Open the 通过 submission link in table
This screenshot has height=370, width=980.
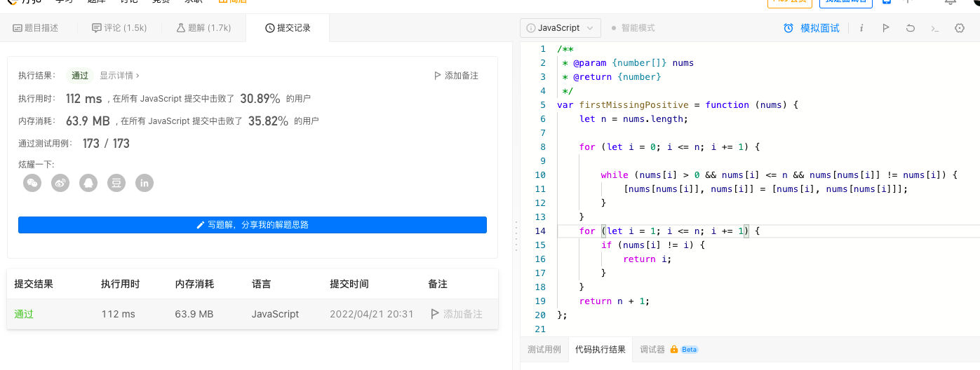point(24,314)
